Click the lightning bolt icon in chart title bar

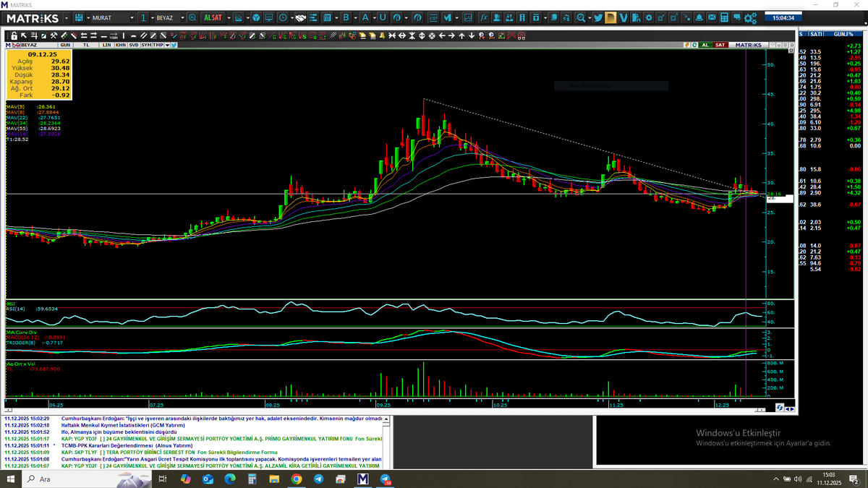(686, 45)
